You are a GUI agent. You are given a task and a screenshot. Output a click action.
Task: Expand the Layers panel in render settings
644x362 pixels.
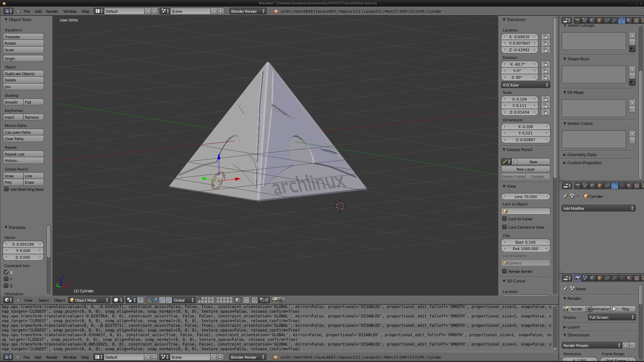point(573,327)
